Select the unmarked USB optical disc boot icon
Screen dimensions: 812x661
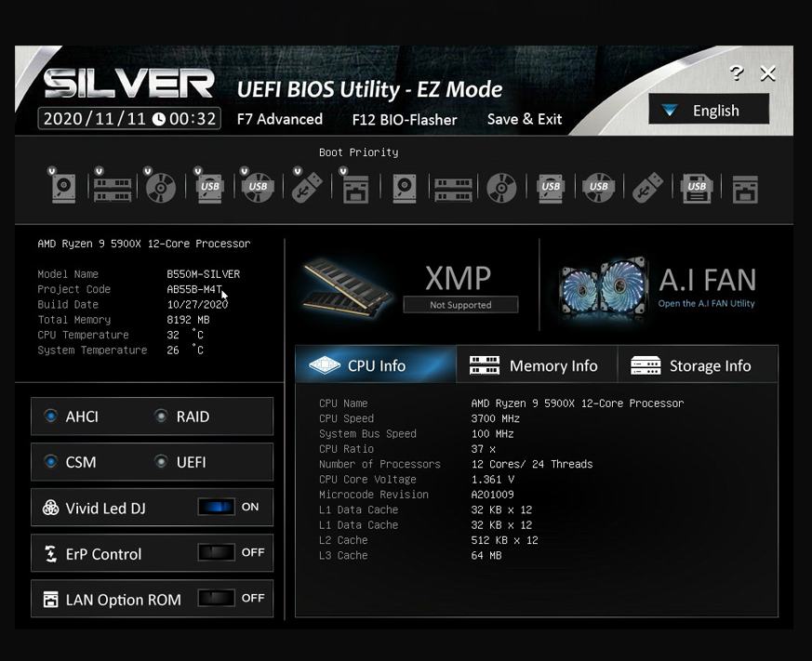pos(599,188)
